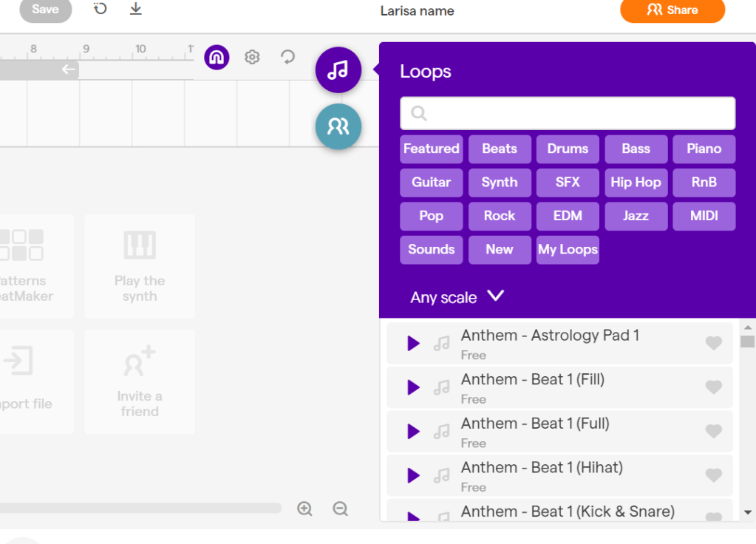Toggle heart on Anthem - Beat 1 (Fill)
This screenshot has width=756, height=544.
pyautogui.click(x=713, y=387)
